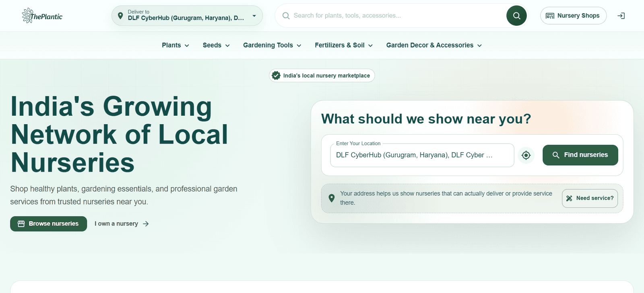Open the Garden Decor & Accessories menu

(x=434, y=45)
